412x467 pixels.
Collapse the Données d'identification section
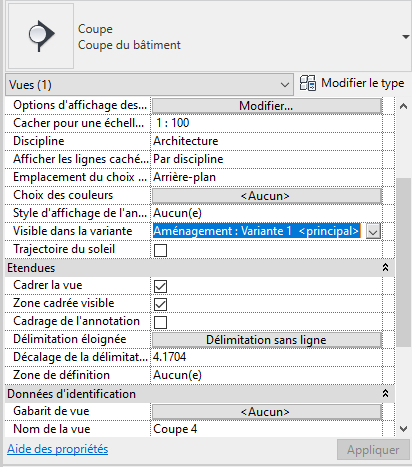385,394
